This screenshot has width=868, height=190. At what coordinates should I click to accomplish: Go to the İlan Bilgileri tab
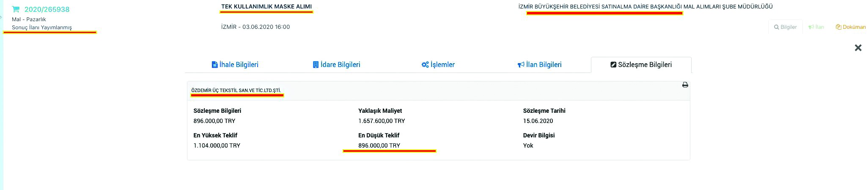[x=540, y=65]
